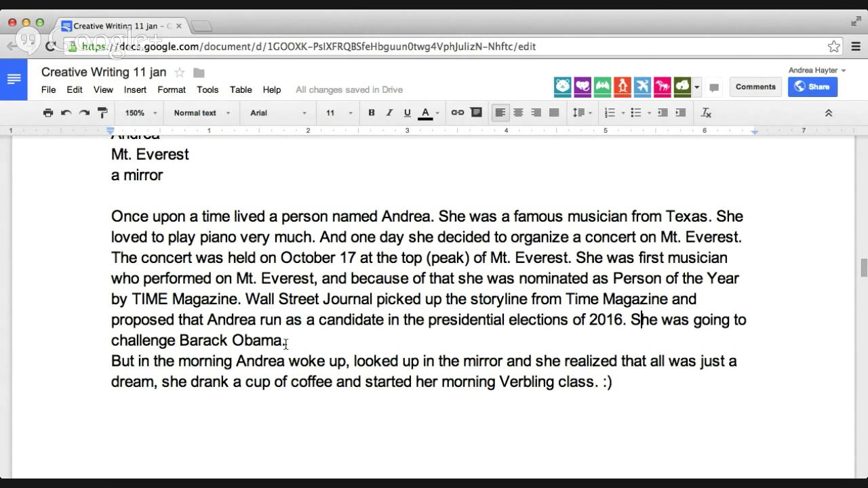
Task: Click the blue bird collaborator avatar
Action: [x=642, y=86]
